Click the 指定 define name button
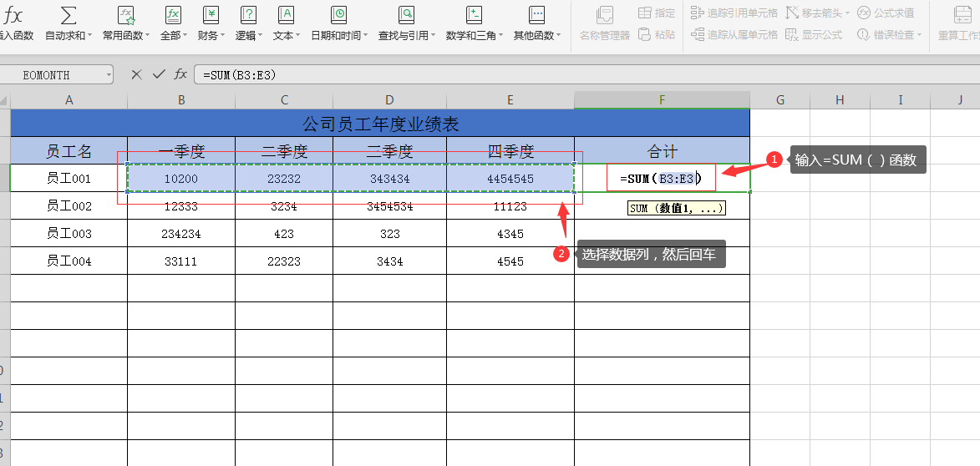The height and width of the screenshot is (466, 980). (x=656, y=13)
